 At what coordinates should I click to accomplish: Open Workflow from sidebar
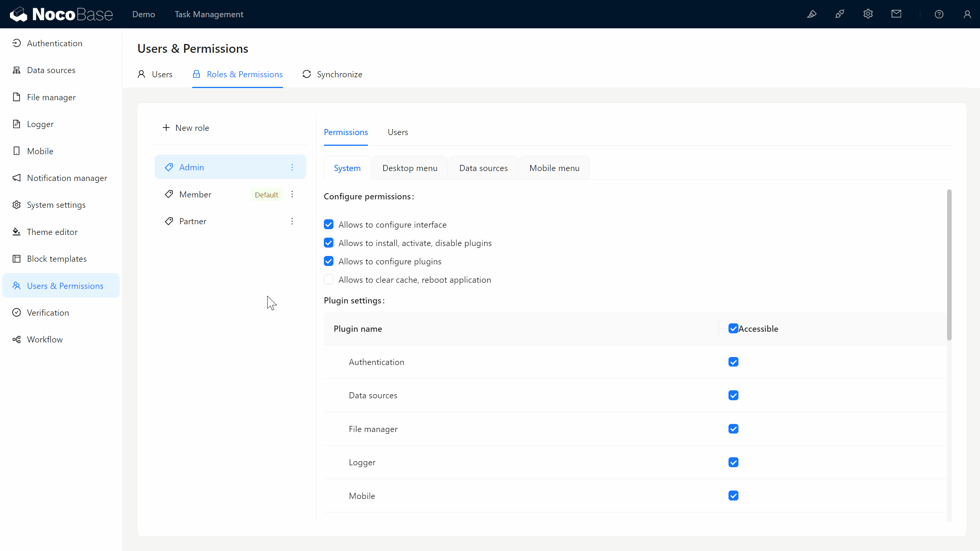[45, 339]
